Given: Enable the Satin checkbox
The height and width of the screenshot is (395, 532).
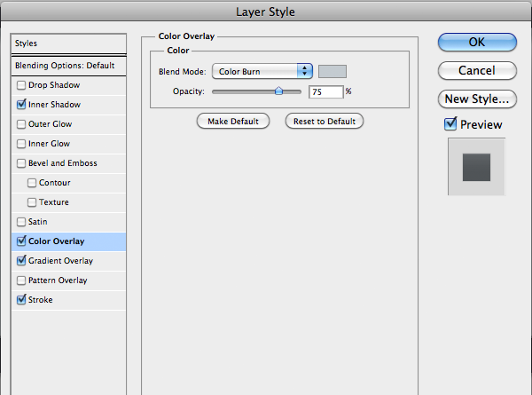Looking at the screenshot, I should (x=21, y=222).
